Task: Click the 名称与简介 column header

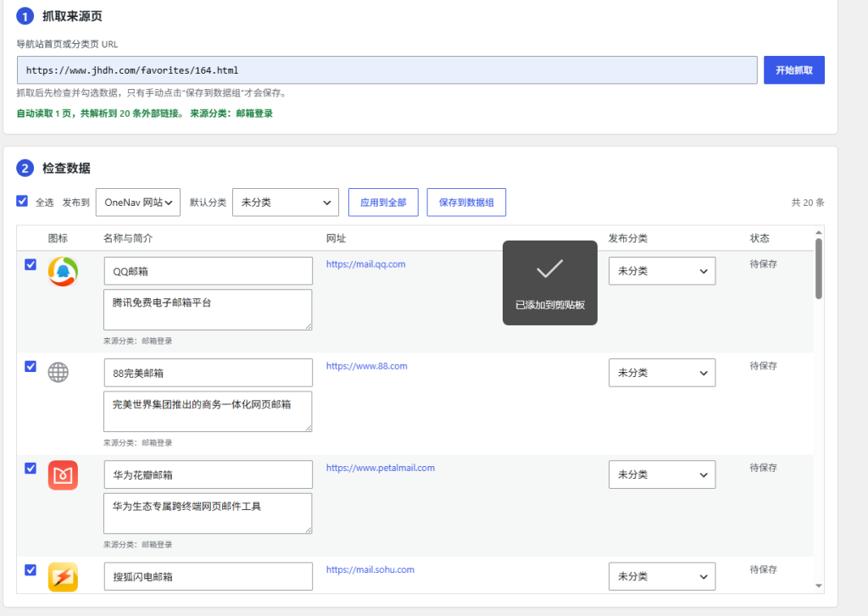Action: click(128, 239)
